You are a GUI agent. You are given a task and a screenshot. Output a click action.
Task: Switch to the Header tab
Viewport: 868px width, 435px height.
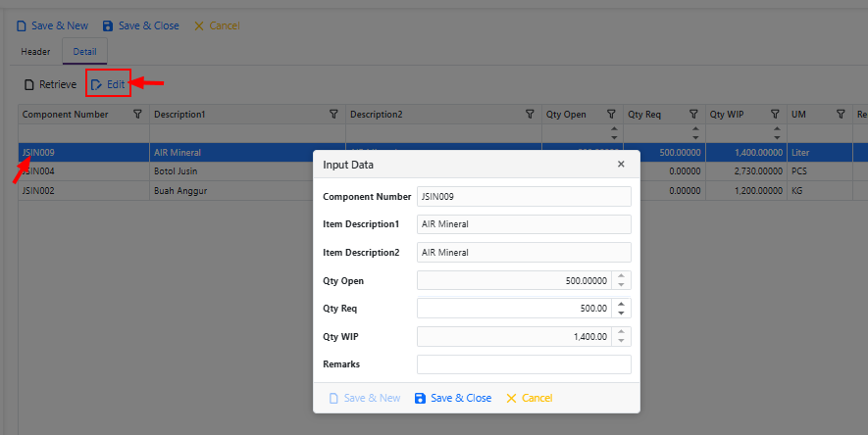coord(35,51)
